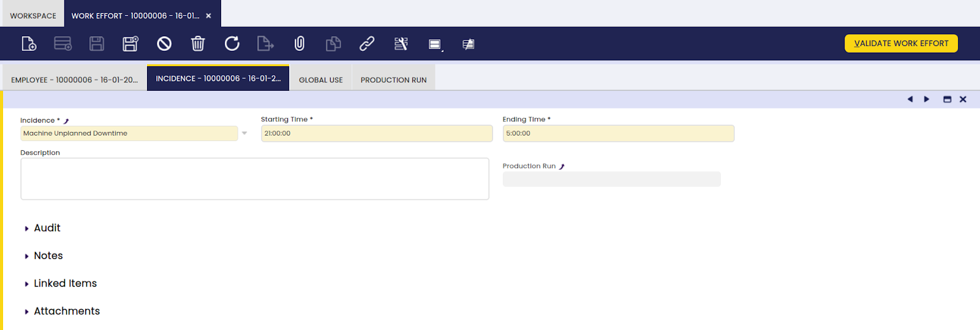Screen dimensions: 980x330
Task: Go to next record arrow
Action: pos(926,99)
